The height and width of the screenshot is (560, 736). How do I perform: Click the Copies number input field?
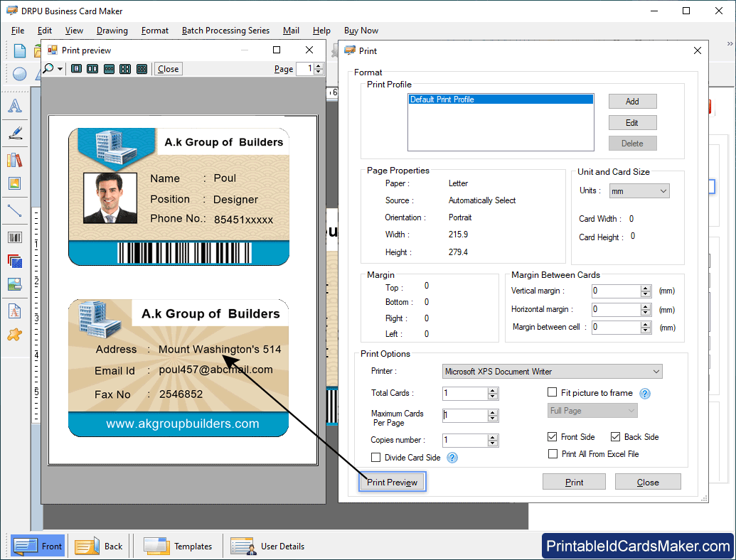click(464, 441)
